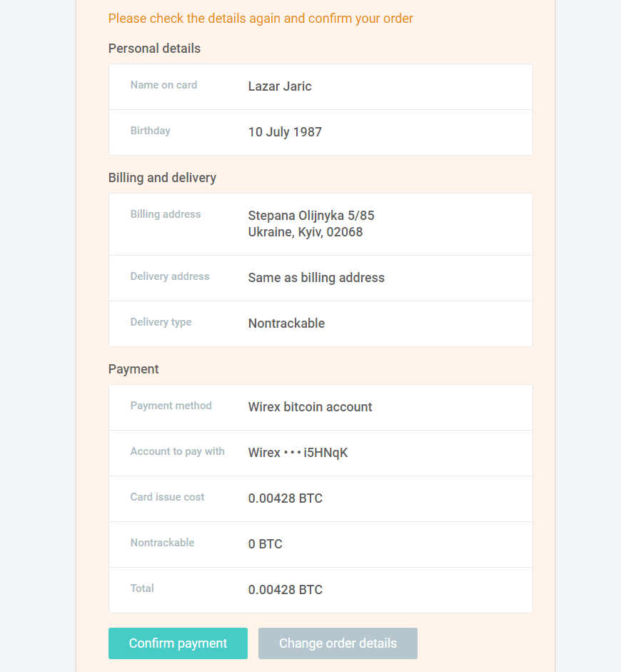621x672 pixels.
Task: Click the Wirex bitcoin account payment method
Action: (310, 407)
